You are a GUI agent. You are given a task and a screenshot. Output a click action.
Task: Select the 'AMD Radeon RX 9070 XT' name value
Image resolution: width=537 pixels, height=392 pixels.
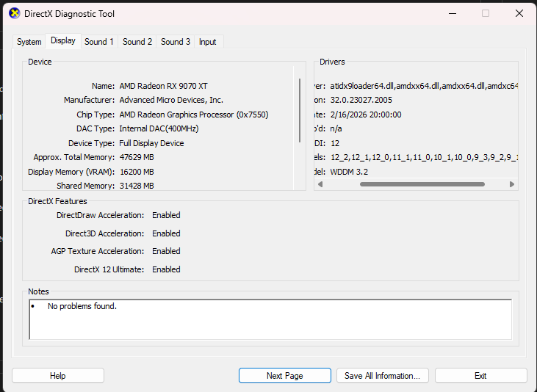coord(163,86)
